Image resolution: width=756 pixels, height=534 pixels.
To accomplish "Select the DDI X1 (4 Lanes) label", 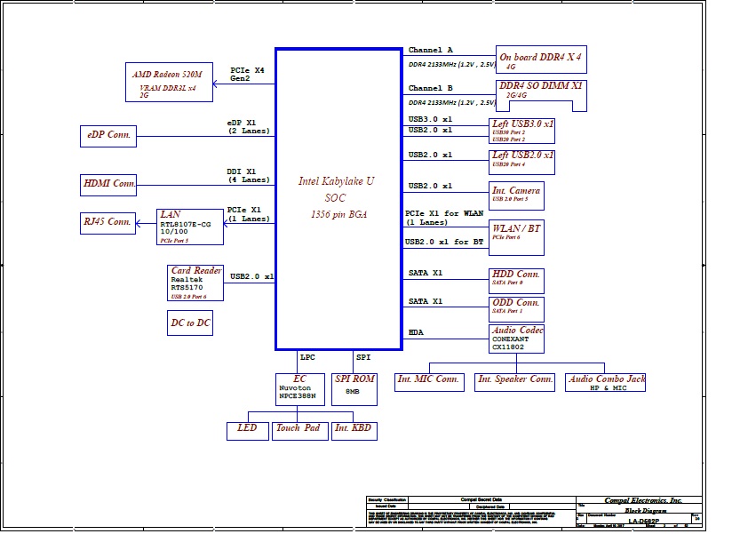I will point(249,176).
